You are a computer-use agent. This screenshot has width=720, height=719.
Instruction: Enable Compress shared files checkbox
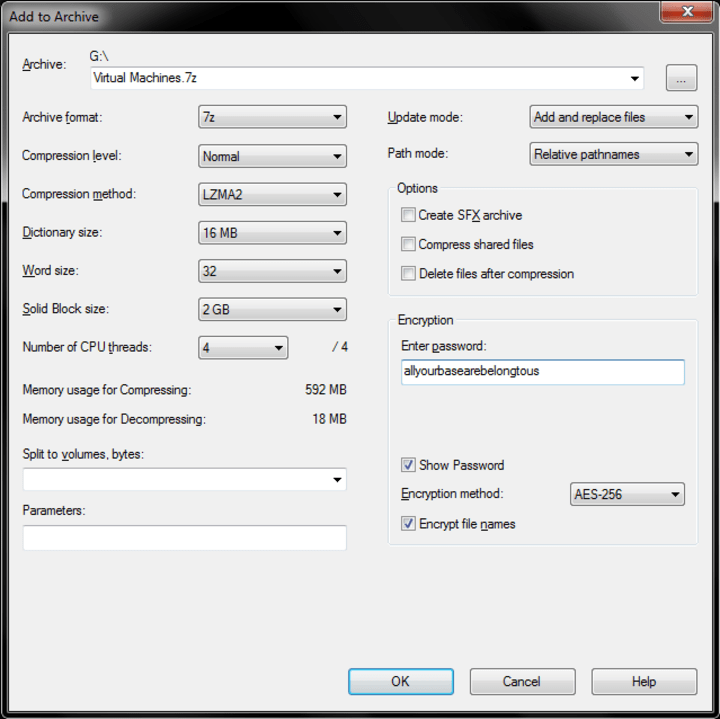point(408,244)
